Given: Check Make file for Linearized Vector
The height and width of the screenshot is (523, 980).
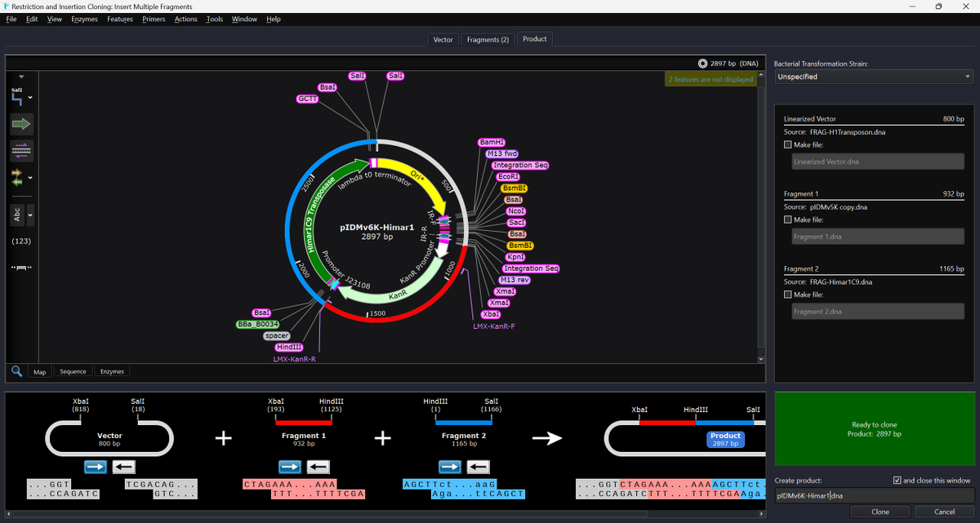Looking at the screenshot, I should tap(788, 144).
